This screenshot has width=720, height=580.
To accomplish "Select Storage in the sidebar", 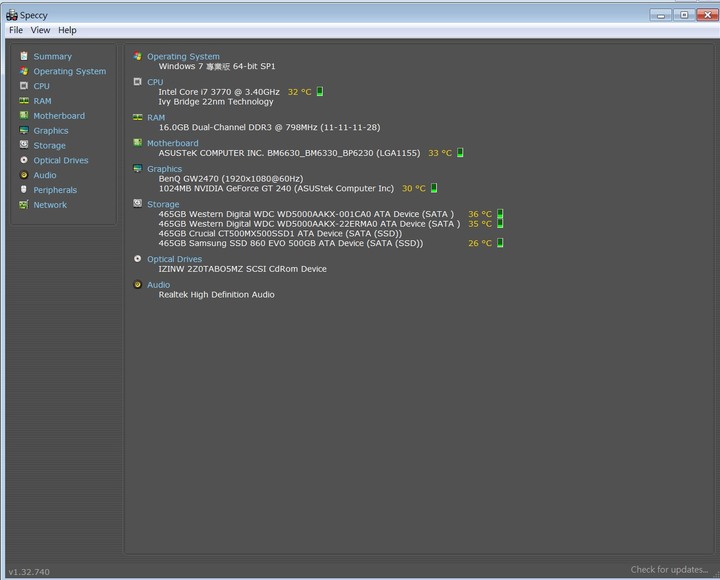I will (x=49, y=146).
